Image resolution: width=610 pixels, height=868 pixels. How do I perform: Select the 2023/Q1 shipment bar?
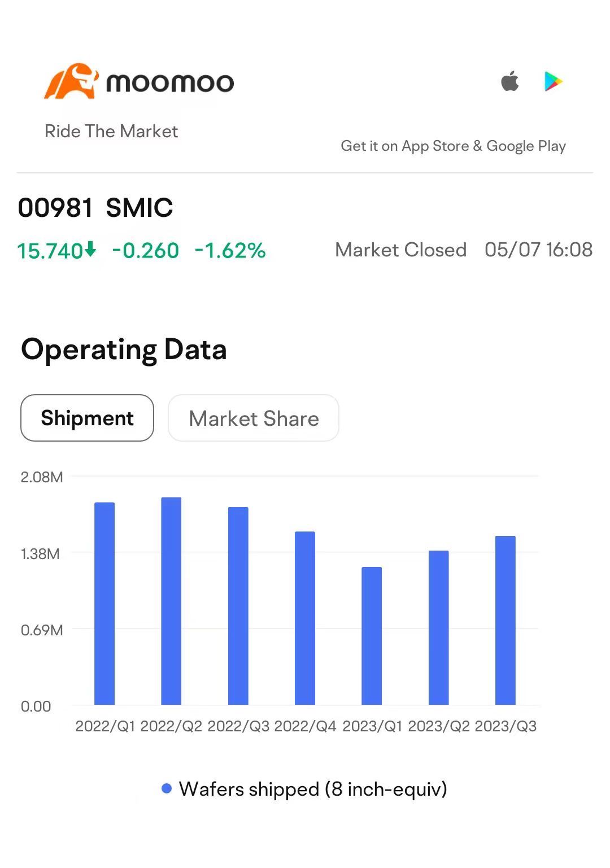coord(372,636)
